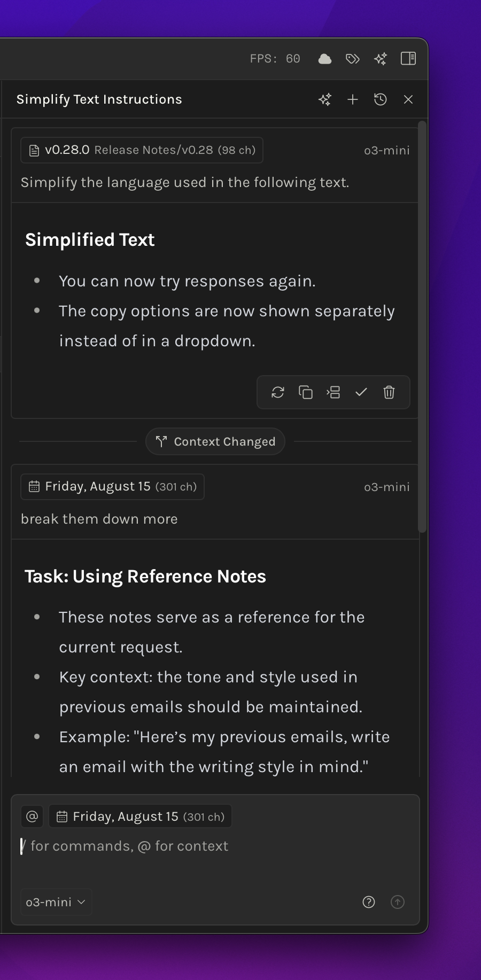
Task: Click the sparkle icon in chat header
Action: pyautogui.click(x=325, y=99)
